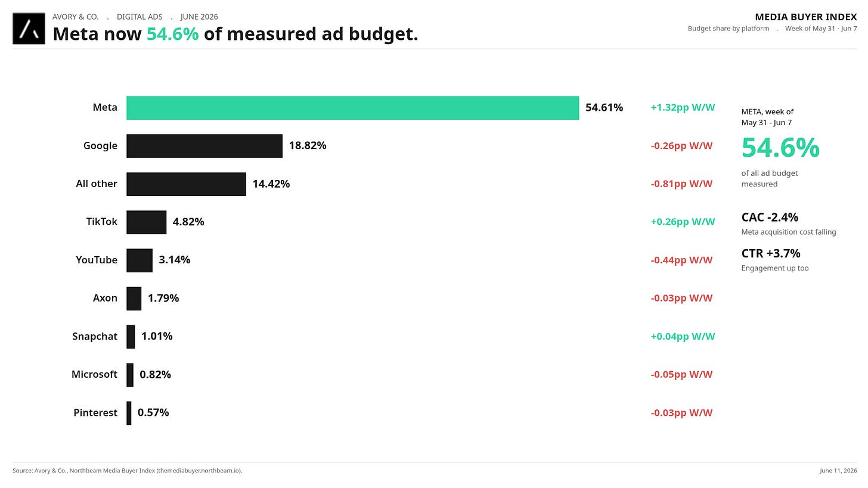
Task: Click the Google budget share bar
Action: [x=204, y=146]
